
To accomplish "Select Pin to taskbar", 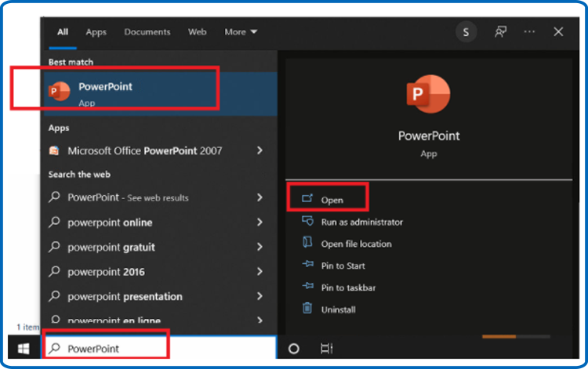I will pyautogui.click(x=348, y=288).
